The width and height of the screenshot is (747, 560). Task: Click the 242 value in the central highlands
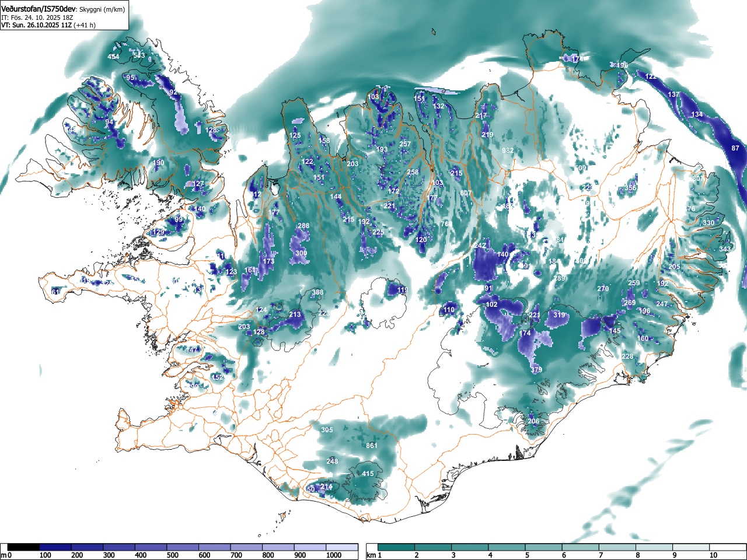click(x=480, y=246)
